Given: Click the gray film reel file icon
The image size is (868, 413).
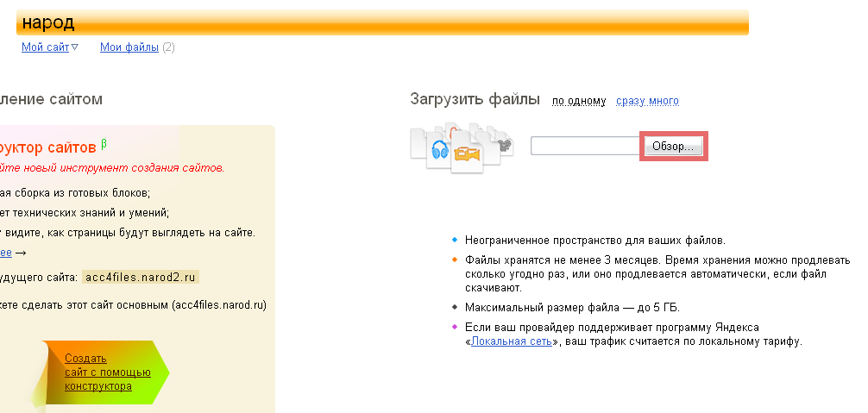Looking at the screenshot, I should 504,146.
